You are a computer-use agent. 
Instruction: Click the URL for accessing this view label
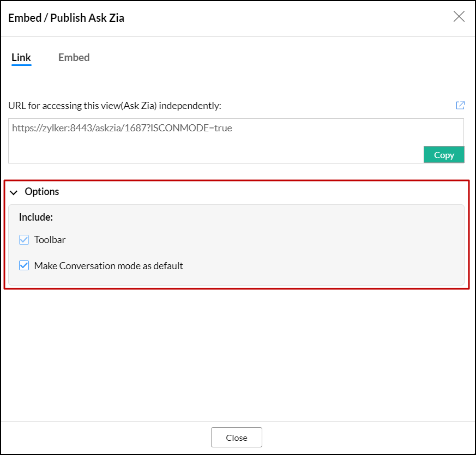[x=115, y=105]
